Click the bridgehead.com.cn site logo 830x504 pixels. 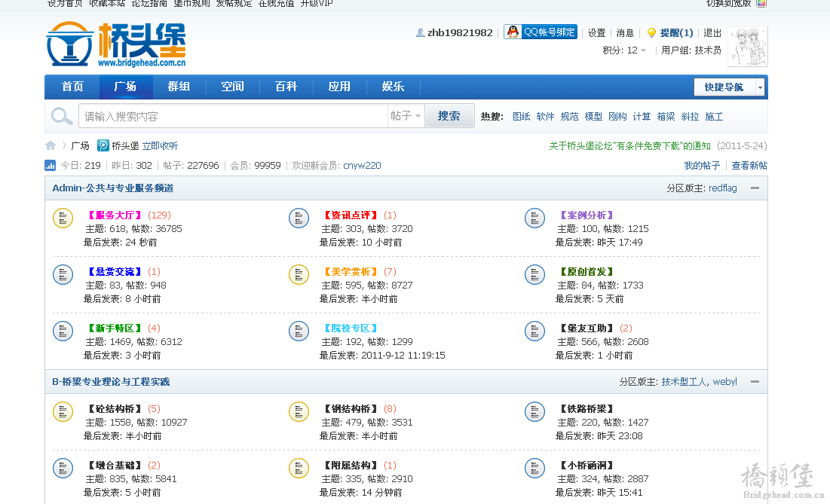tap(116, 44)
